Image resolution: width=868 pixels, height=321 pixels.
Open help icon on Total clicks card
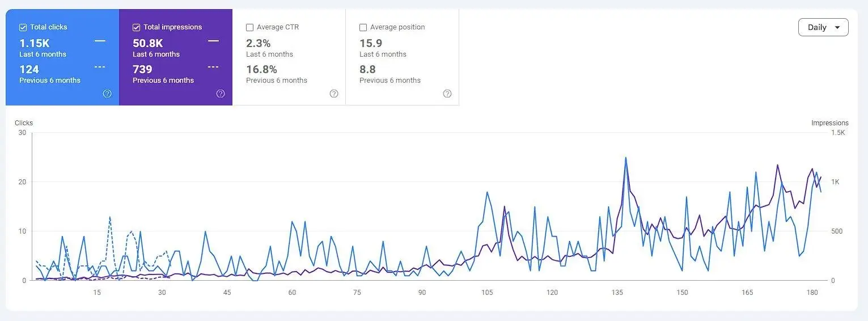107,94
